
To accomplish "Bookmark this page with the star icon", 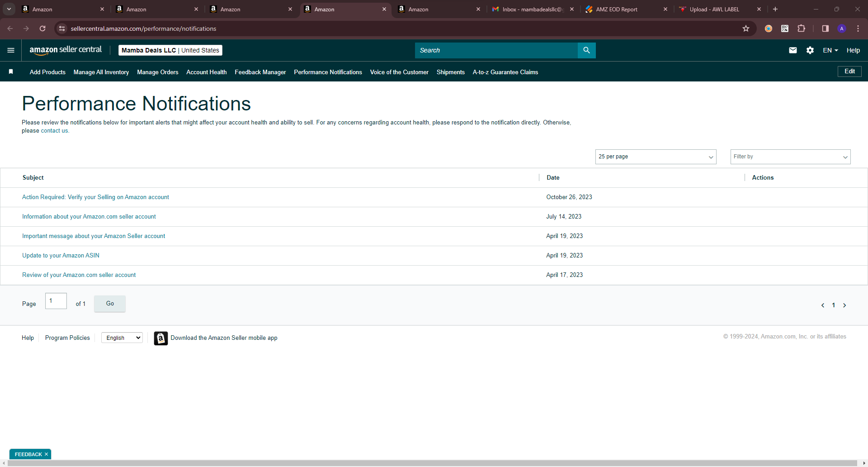I will (x=746, y=29).
